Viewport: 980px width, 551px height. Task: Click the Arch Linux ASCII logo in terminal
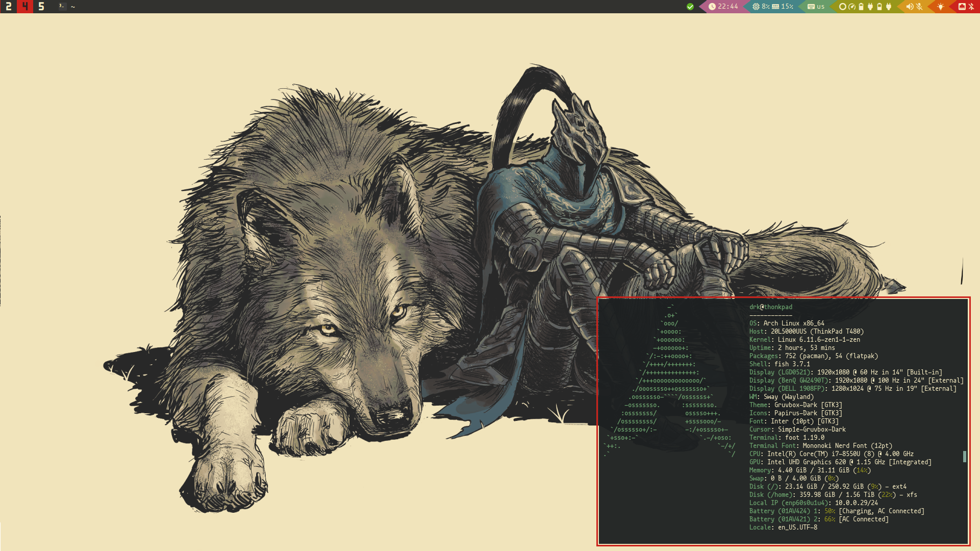(670, 381)
